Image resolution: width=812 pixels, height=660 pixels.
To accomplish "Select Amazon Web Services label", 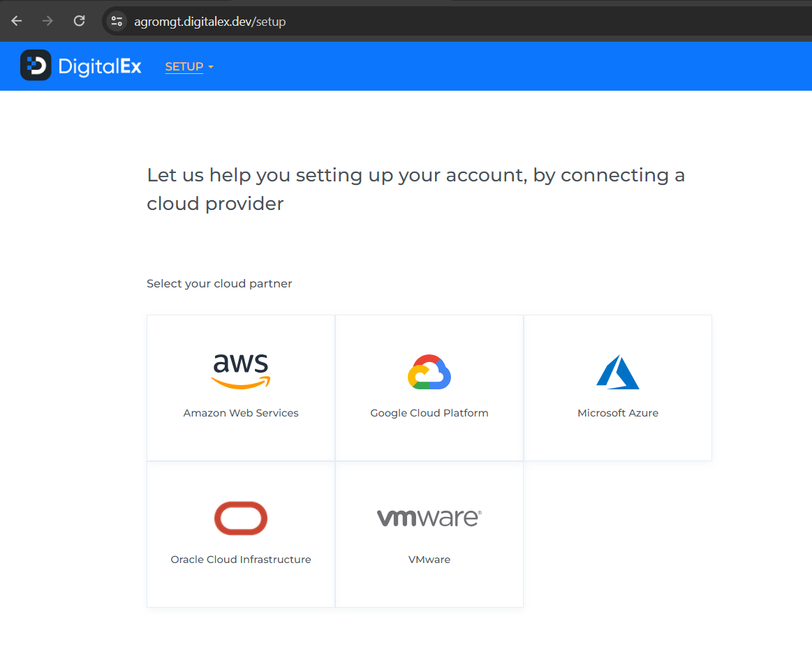I will pos(241,413).
